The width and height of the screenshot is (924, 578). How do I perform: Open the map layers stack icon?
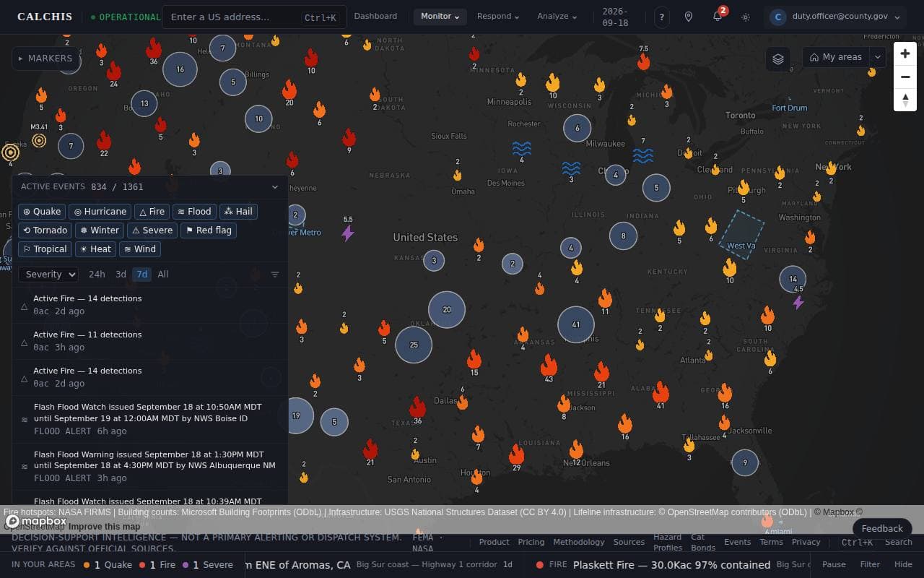778,59
